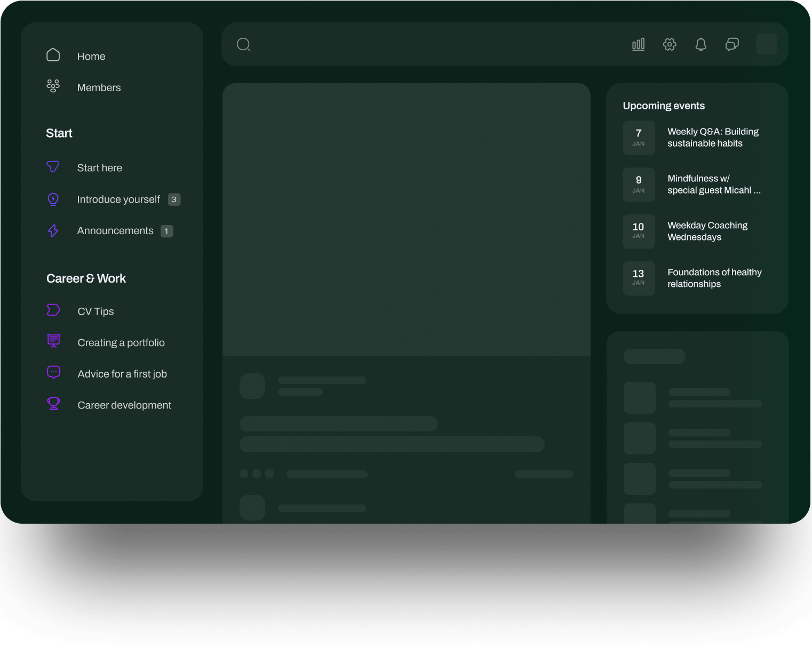Viewport: 812px width, 657px height.
Task: Click the Introduce yourself lightbulb icon
Action: [x=53, y=199]
